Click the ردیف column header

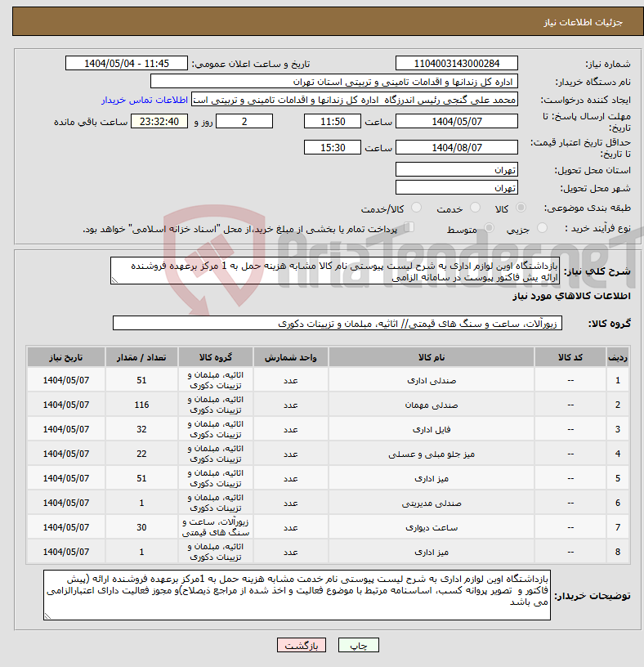pyautogui.click(x=617, y=357)
